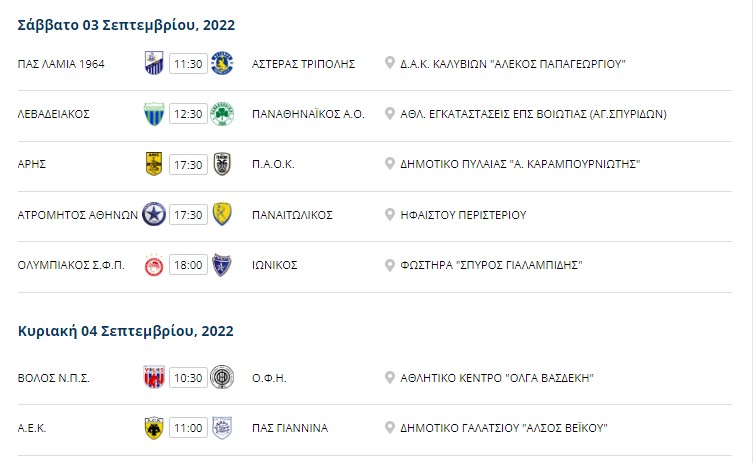This screenshot has width=753, height=463.
Task: Click the ΑΤΡΟΜΗΤΟΣ ΑΘΗΝΩΝ blue star crest
Action: (x=154, y=214)
